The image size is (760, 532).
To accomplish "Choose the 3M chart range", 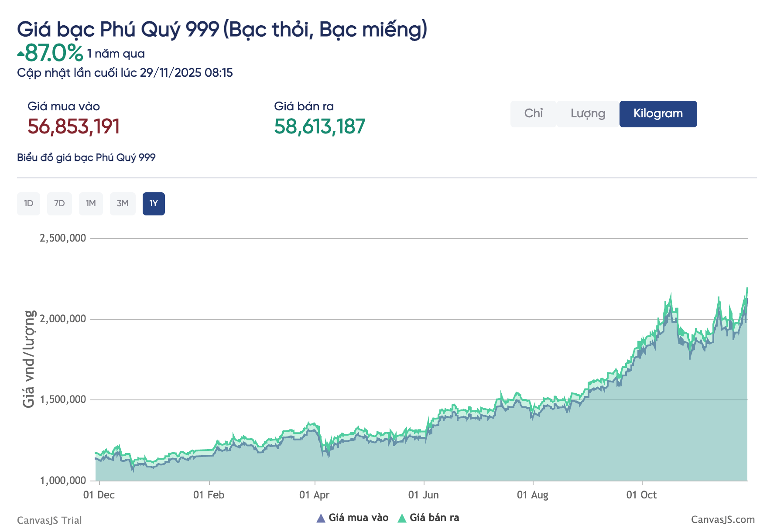I will (x=123, y=204).
